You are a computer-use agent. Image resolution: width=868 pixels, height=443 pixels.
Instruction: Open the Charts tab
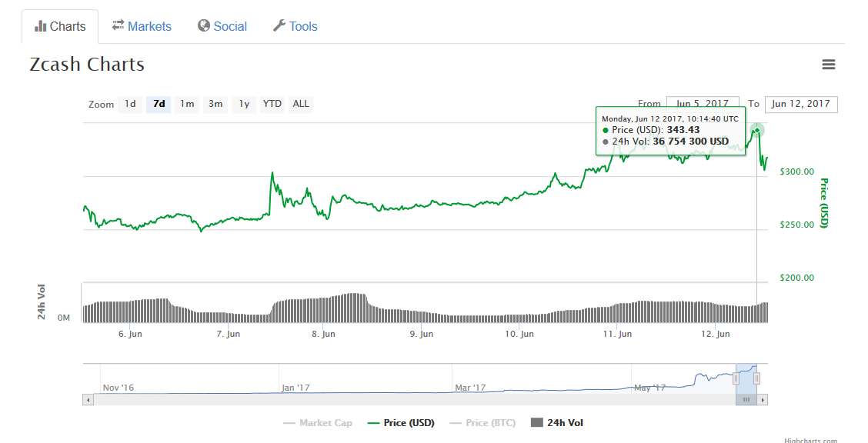[60, 27]
